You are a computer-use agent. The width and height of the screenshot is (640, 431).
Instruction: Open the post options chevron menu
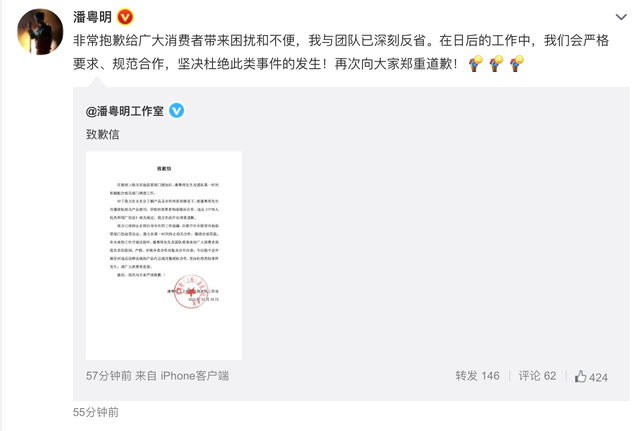[x=621, y=17]
